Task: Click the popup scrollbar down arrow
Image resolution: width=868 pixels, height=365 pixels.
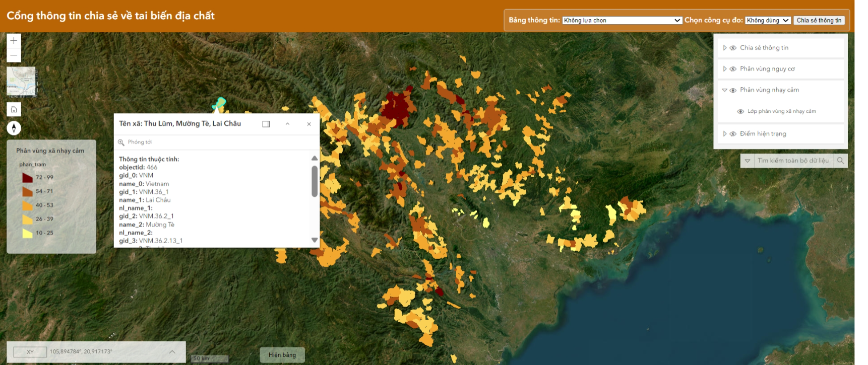Action: point(315,240)
